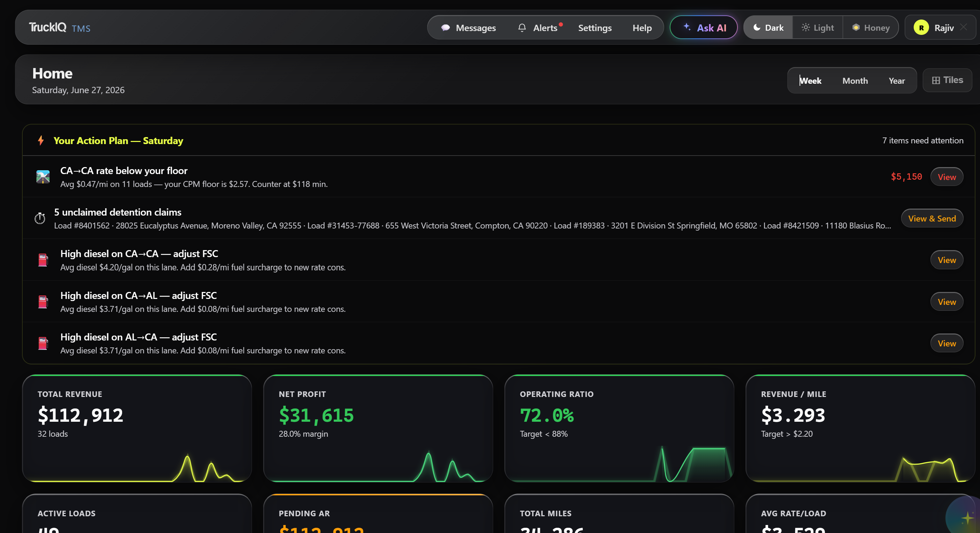Click the Ask AI sparkle icon
The image size is (980, 533).
pos(687,27)
